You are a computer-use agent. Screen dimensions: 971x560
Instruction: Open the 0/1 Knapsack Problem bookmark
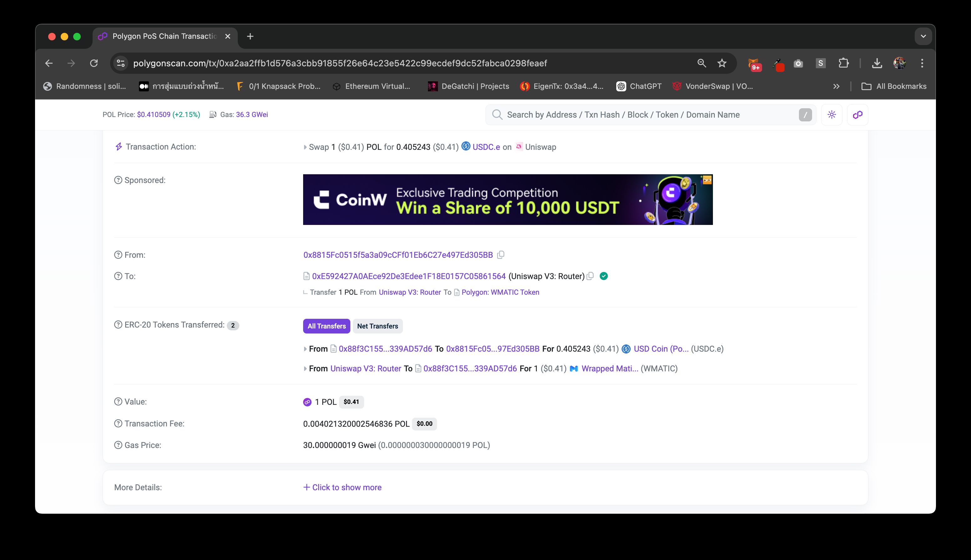pos(278,86)
